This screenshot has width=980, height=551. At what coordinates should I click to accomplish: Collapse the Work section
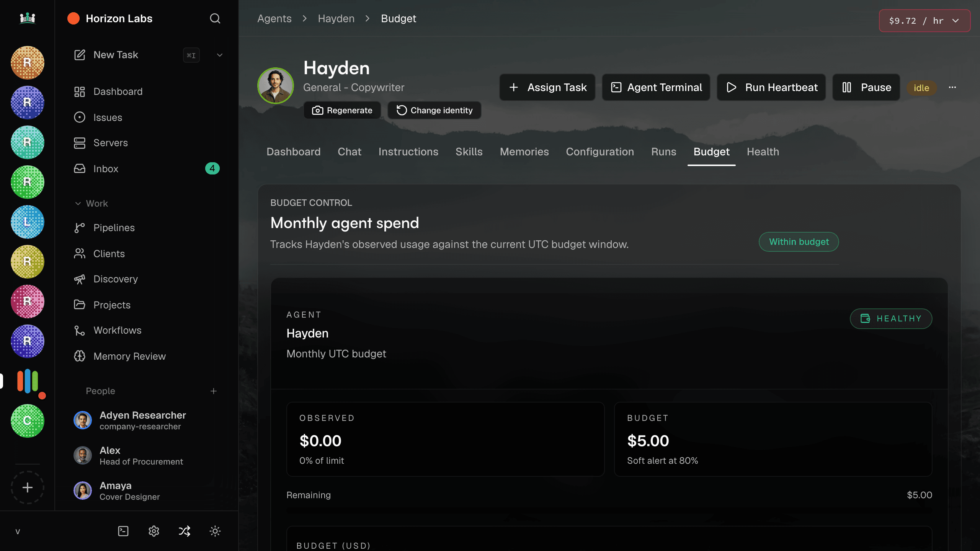tap(92, 204)
